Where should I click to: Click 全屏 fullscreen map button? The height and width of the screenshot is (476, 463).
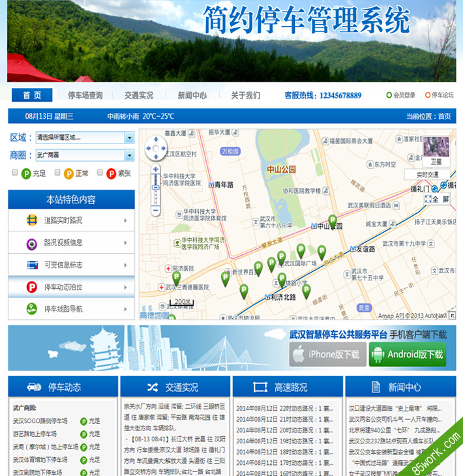(437, 199)
